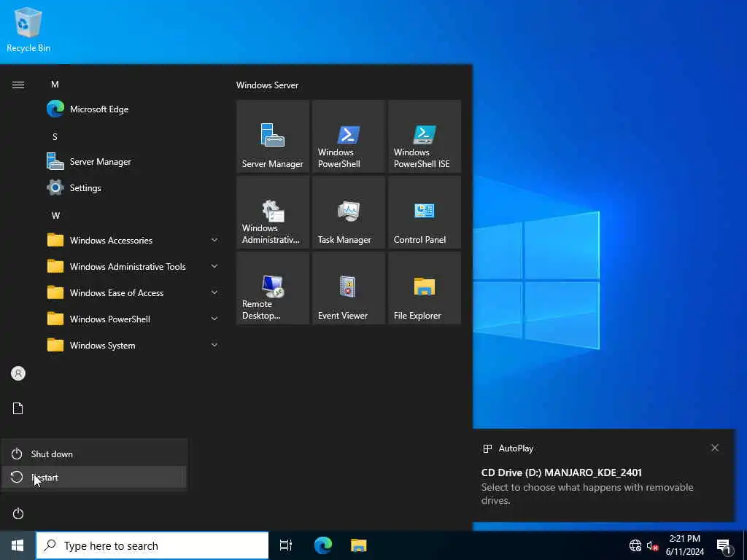Image resolution: width=747 pixels, height=560 pixels.
Task: Click the Windows Server group title
Action: (267, 85)
